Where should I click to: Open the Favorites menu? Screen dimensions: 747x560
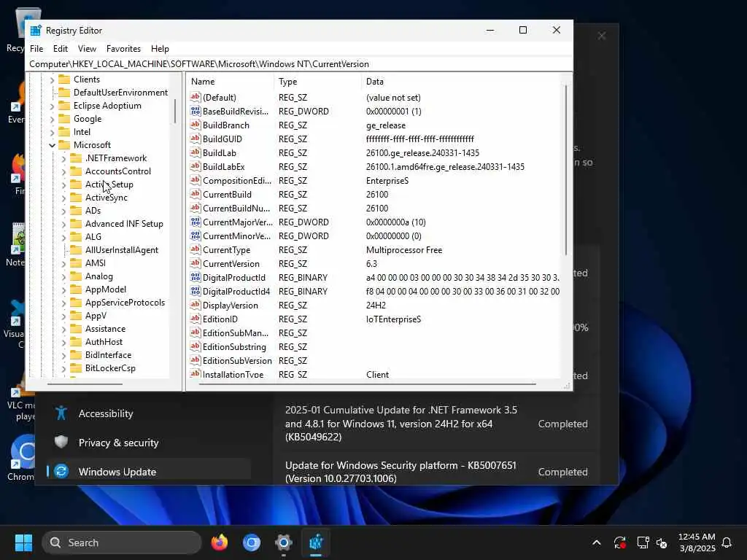pyautogui.click(x=123, y=49)
